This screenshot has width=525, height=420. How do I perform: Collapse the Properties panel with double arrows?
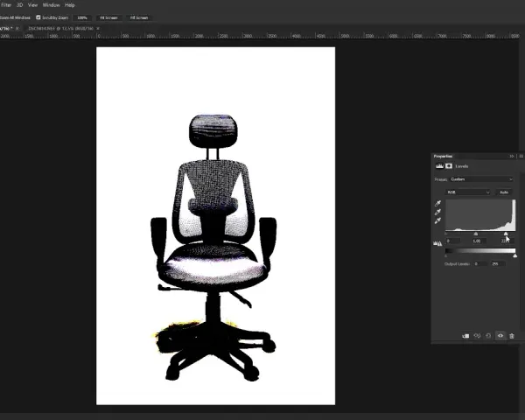click(x=512, y=157)
